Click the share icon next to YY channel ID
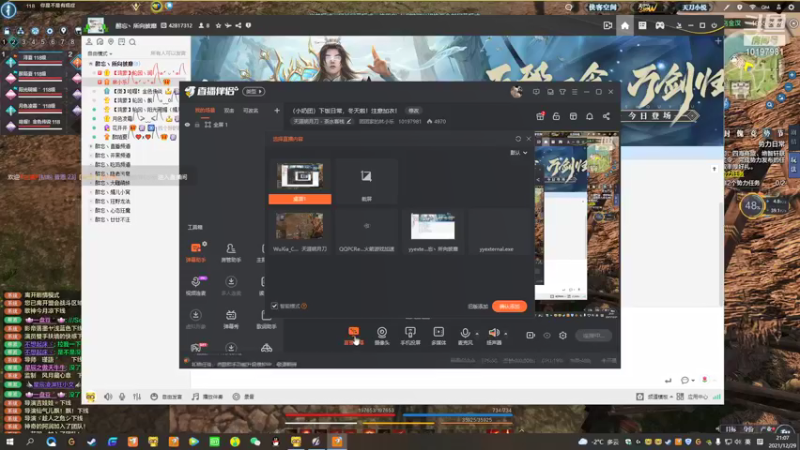Screen dimensions: 800x450 (238, 25)
